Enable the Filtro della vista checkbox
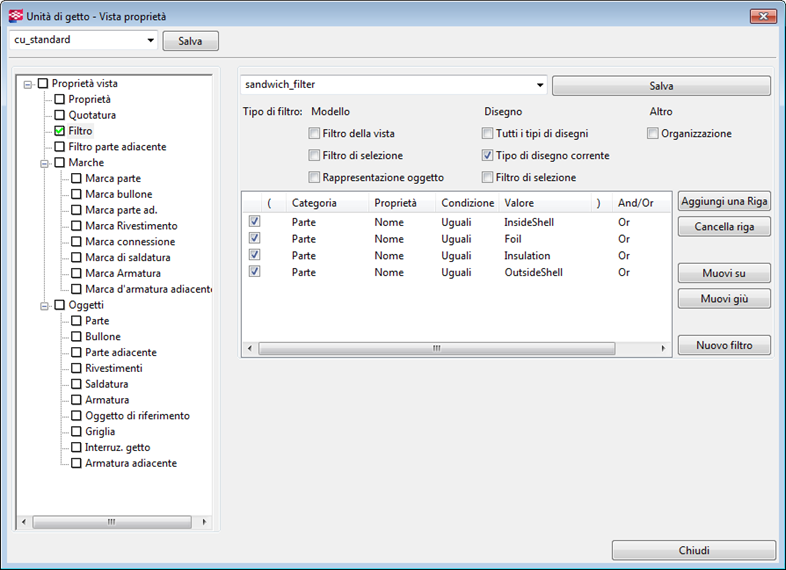786x570 pixels. [x=315, y=134]
